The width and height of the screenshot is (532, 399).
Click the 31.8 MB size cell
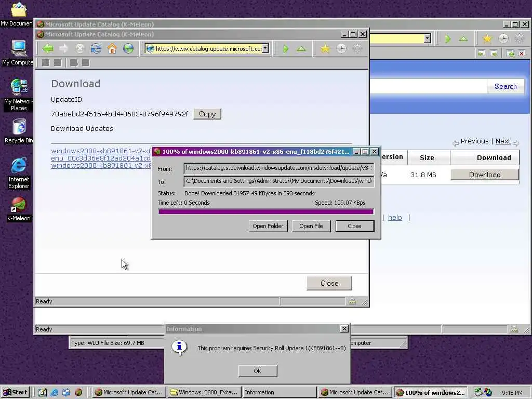423,175
